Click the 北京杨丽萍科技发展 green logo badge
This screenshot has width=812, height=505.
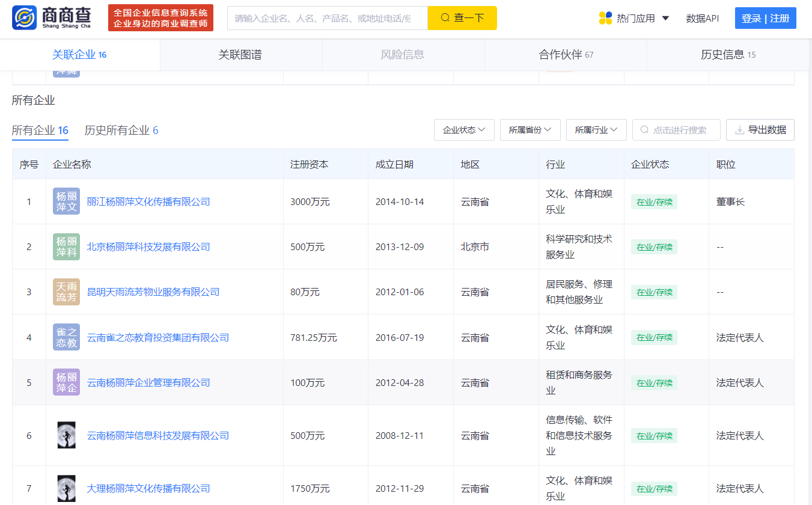pyautogui.click(x=66, y=246)
